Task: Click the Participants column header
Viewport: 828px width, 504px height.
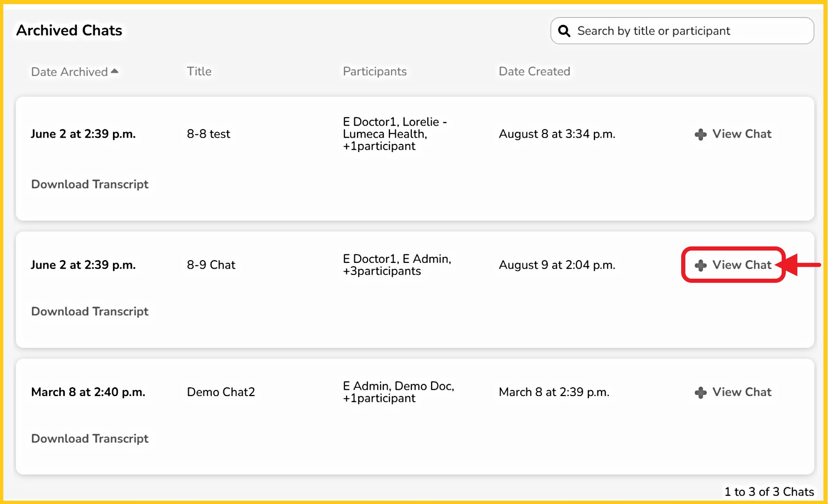Action: tap(374, 71)
